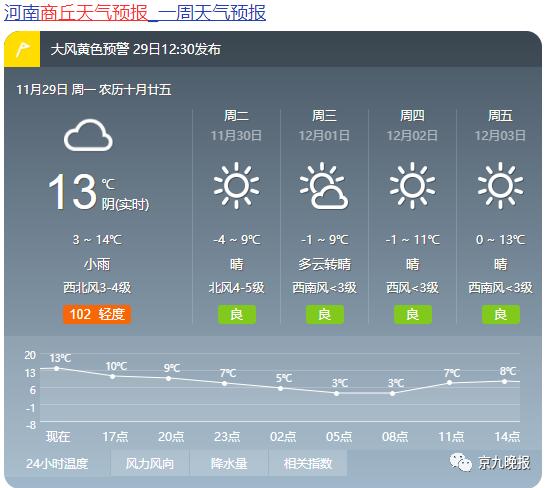Open the 河南商丘天气预报 link
Image resolution: width=548 pixels, height=488 pixels.
pyautogui.click(x=76, y=13)
